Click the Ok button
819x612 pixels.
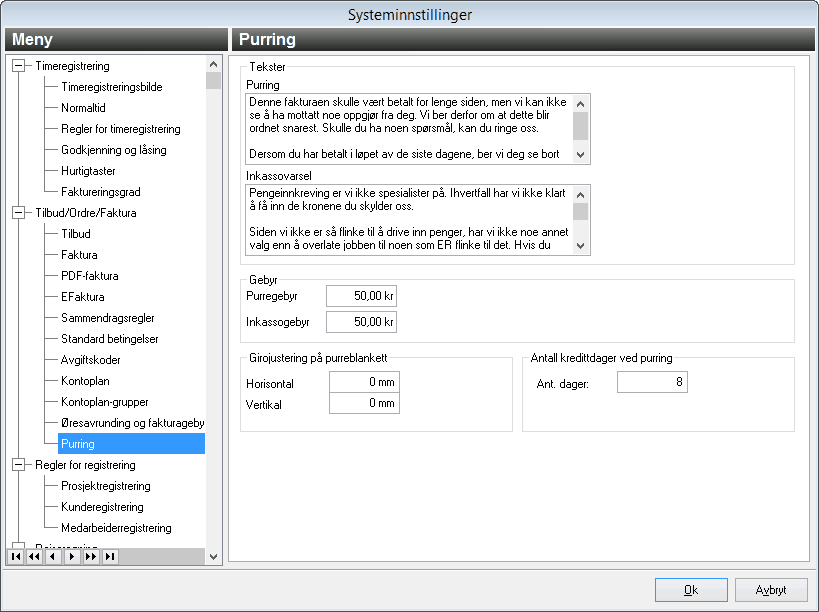[x=691, y=590]
